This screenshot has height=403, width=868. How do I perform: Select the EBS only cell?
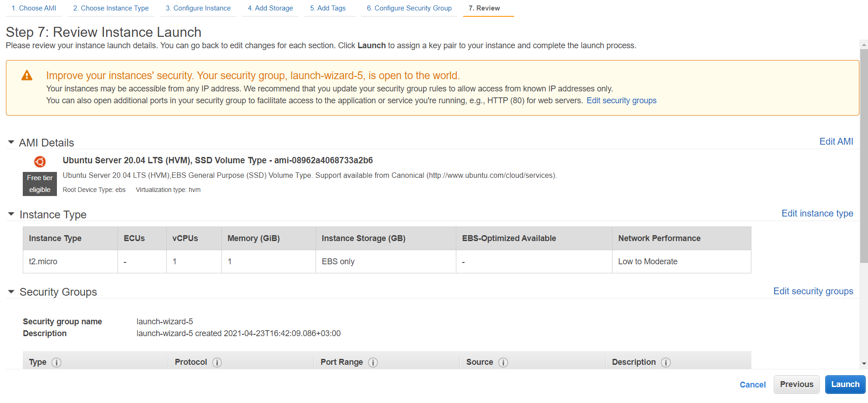[x=386, y=262]
